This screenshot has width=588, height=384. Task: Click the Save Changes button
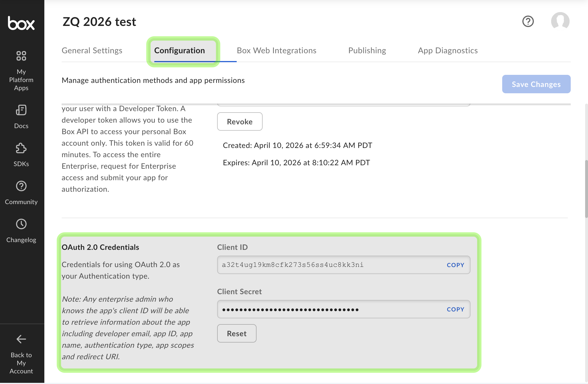[x=536, y=84]
